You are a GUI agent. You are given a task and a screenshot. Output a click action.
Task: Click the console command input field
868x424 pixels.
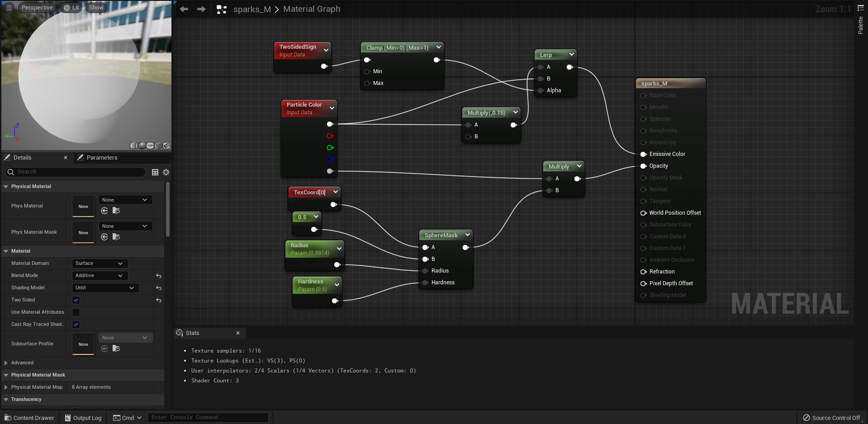tap(208, 417)
